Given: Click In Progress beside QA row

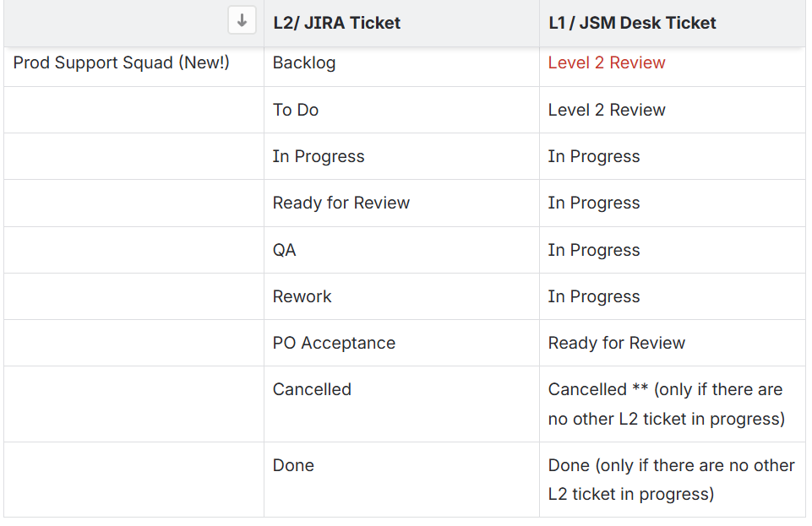Looking at the screenshot, I should pos(594,250).
